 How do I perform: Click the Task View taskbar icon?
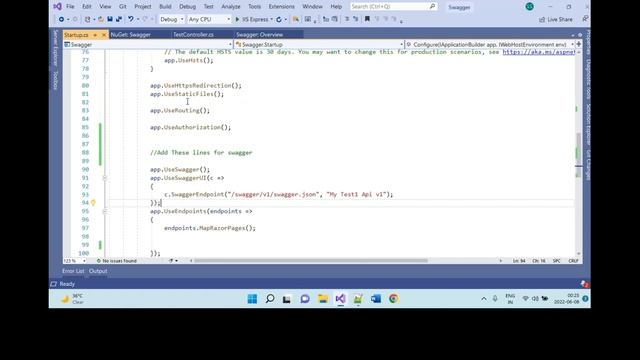287,299
